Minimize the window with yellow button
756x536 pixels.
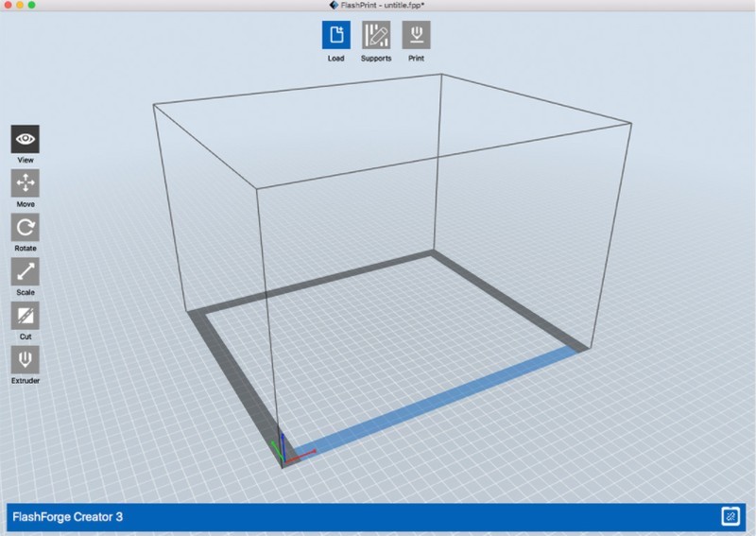pos(20,6)
